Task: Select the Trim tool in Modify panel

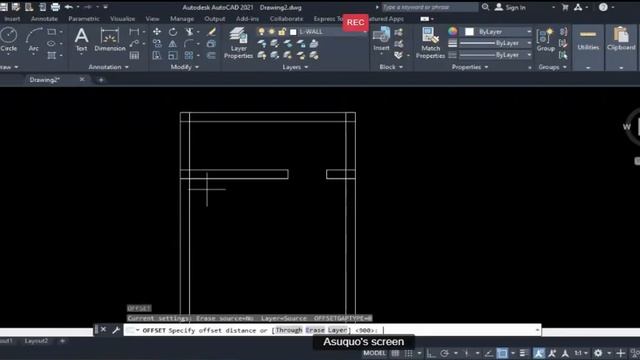Action: [189, 32]
